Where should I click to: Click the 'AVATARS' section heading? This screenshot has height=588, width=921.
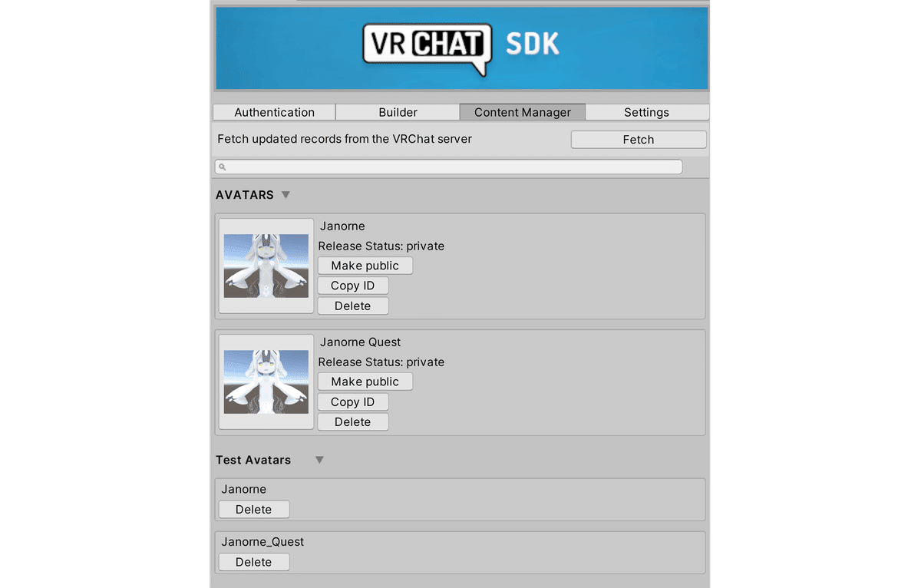(245, 195)
